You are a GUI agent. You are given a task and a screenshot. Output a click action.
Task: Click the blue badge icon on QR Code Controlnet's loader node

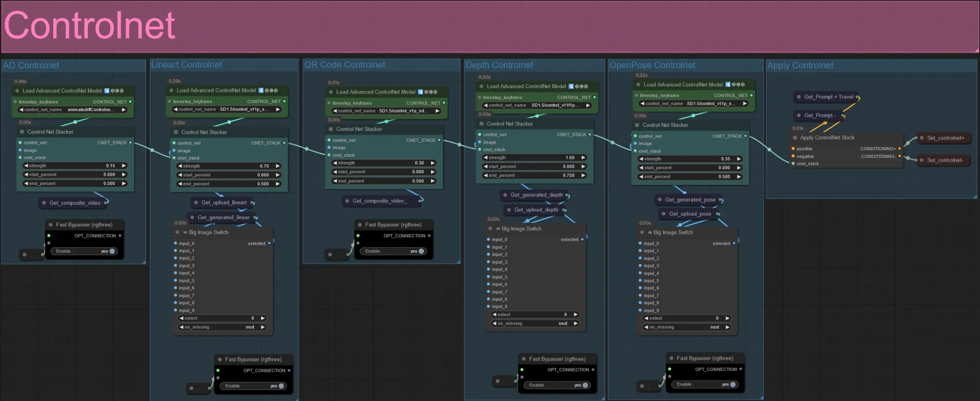pos(420,92)
